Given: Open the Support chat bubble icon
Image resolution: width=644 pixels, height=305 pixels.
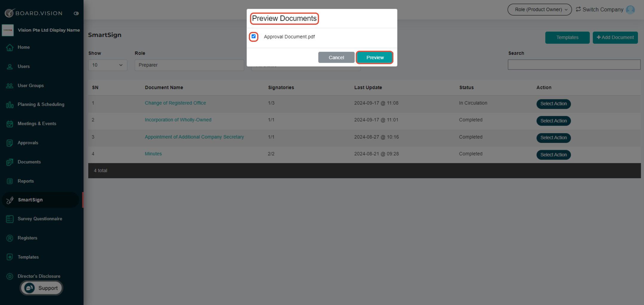Looking at the screenshot, I should tap(30, 288).
